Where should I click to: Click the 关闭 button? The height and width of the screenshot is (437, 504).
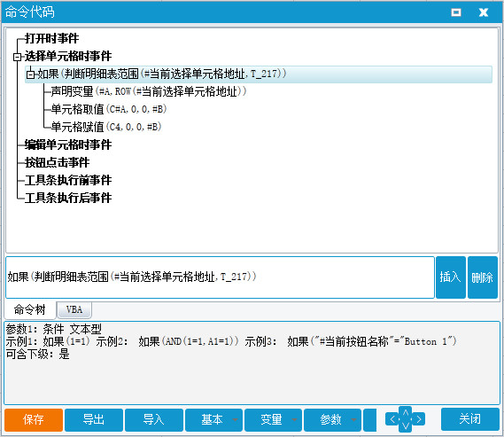tap(470, 419)
